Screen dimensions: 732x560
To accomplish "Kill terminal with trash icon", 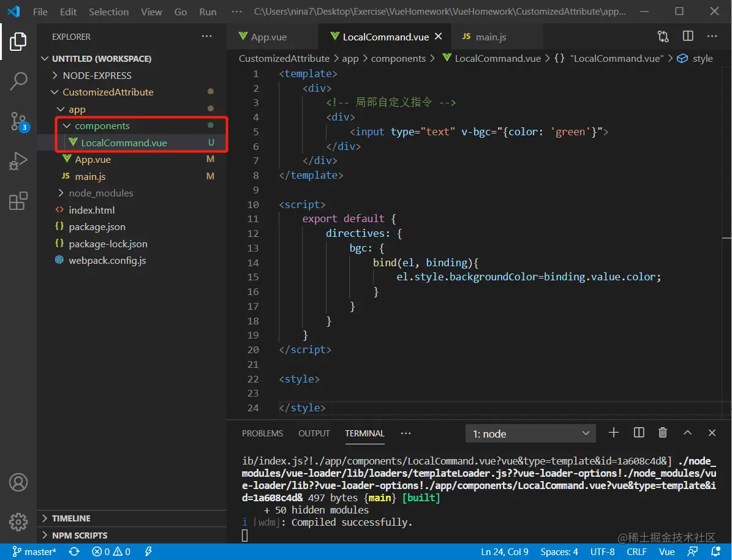I will (662, 433).
